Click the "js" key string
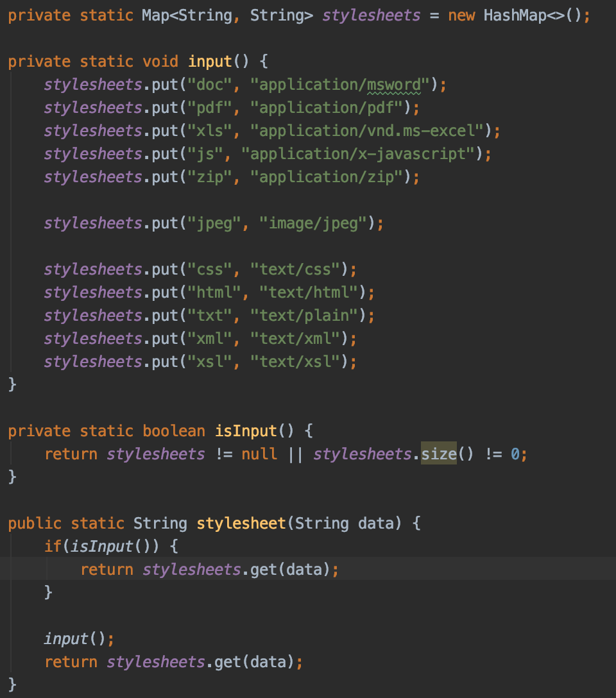The height and width of the screenshot is (698, 616). [x=205, y=154]
